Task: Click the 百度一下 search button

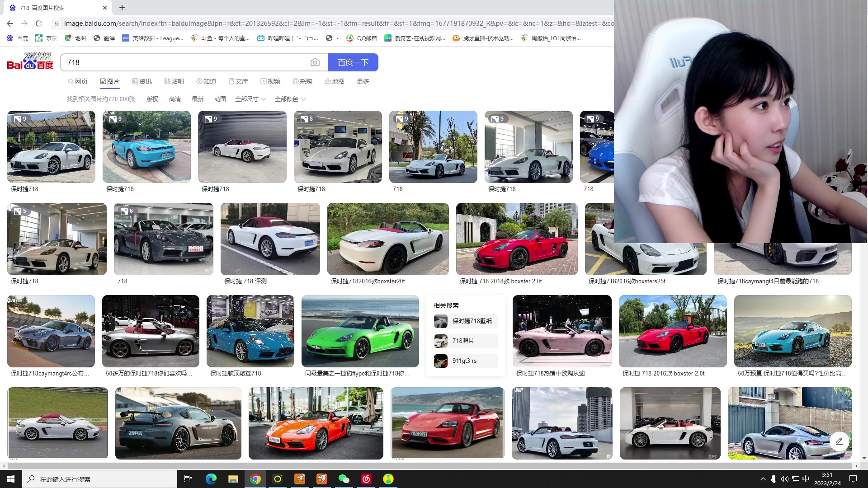Action: point(353,62)
